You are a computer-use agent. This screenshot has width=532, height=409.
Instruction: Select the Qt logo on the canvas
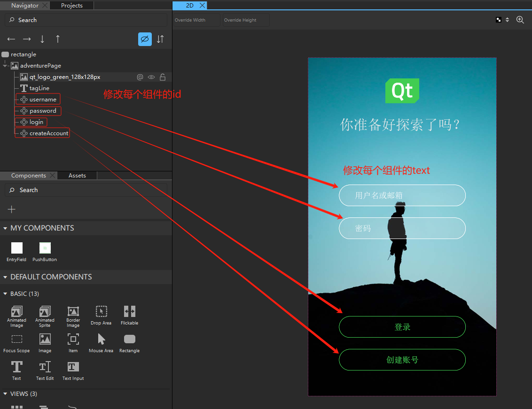pos(402,91)
